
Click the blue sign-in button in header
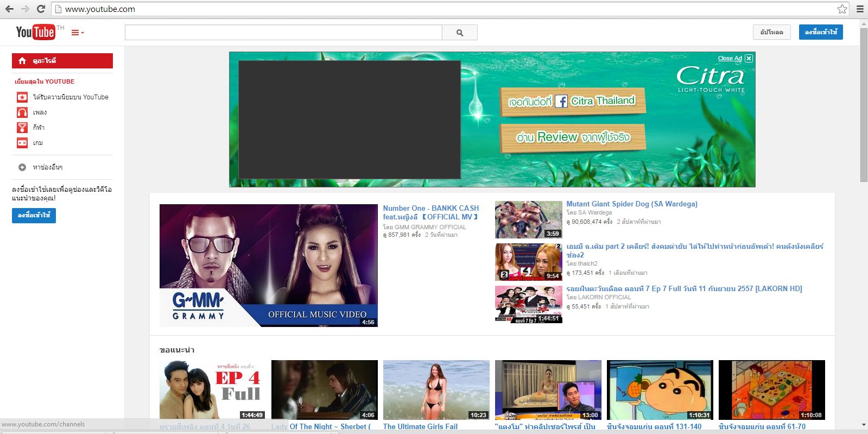pos(820,33)
